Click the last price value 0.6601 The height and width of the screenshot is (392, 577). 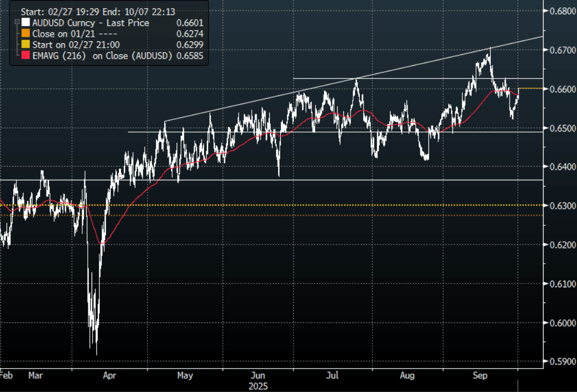[190, 23]
